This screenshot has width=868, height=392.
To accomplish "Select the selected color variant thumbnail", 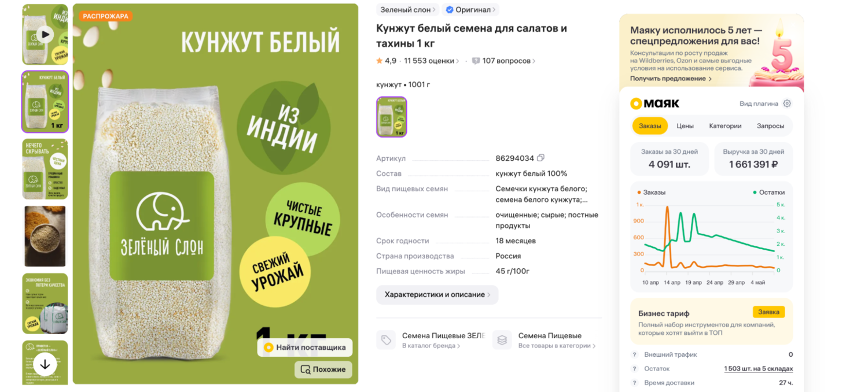I will (x=392, y=117).
